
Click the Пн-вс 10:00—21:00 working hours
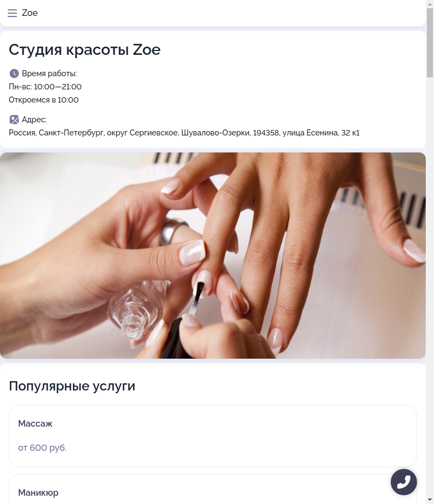click(45, 87)
